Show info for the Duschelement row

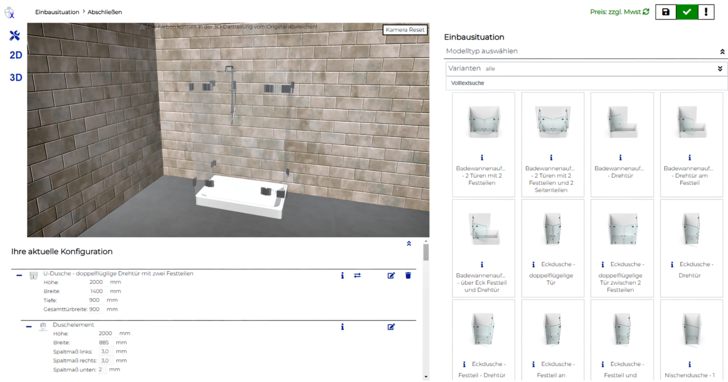(x=342, y=327)
